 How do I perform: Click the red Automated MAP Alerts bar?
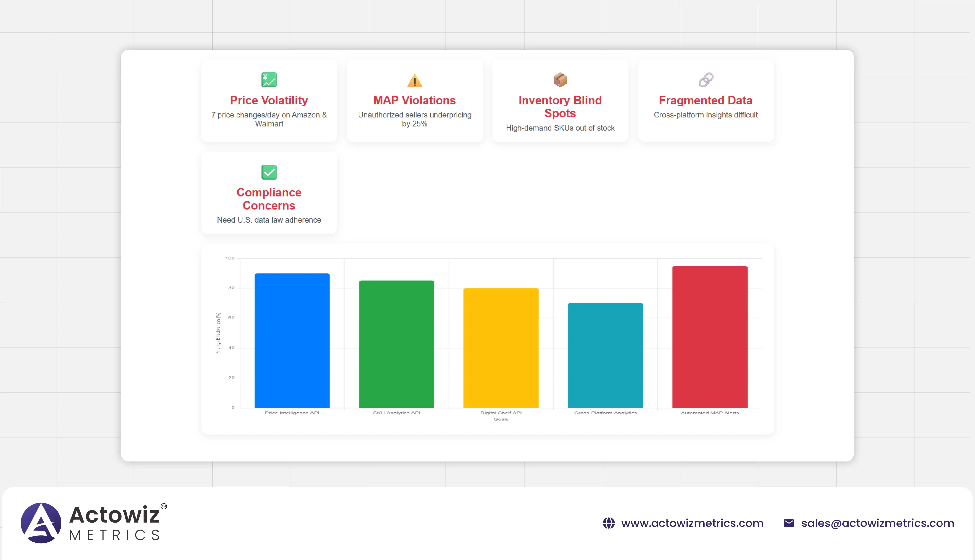[x=709, y=337]
